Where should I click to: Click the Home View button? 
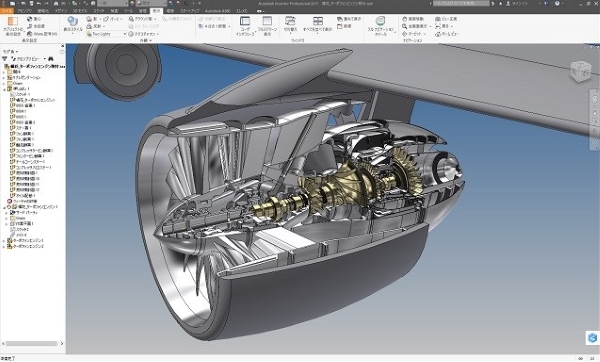447,34
